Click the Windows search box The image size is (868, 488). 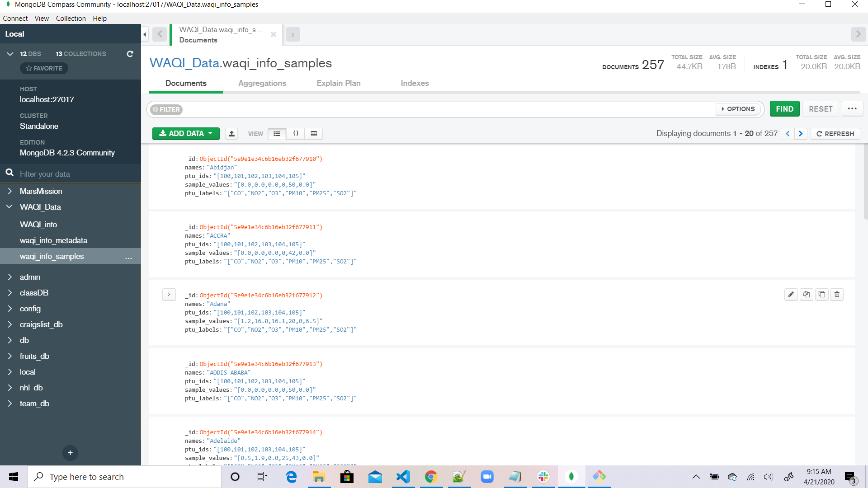[125, 477]
